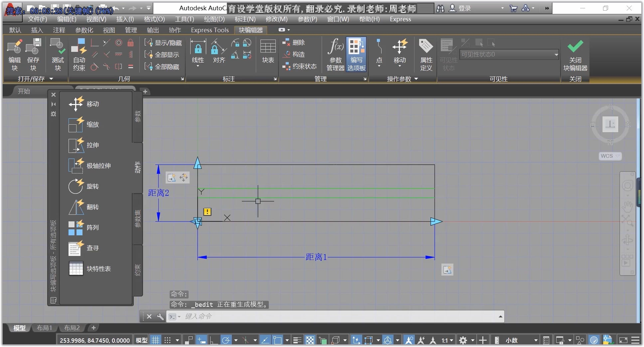Switch to Block Editor (块编辑器) ribbon tab
The height and width of the screenshot is (347, 644).
[x=251, y=30]
